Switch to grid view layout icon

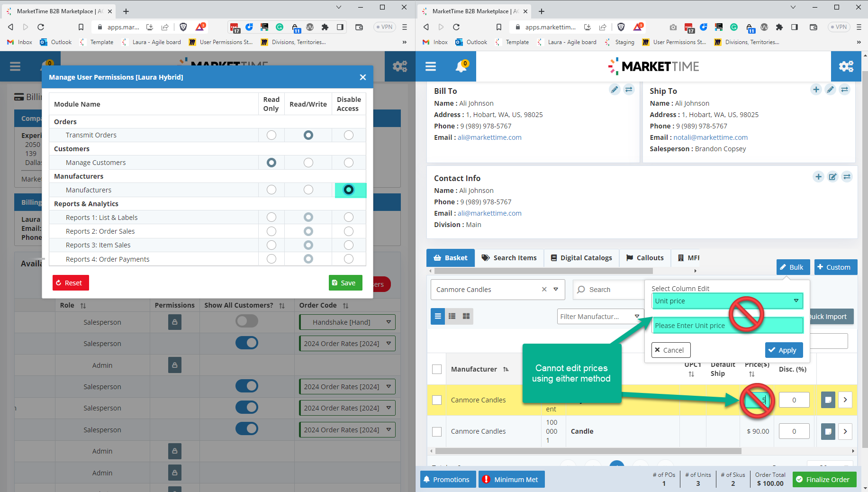[x=466, y=316]
